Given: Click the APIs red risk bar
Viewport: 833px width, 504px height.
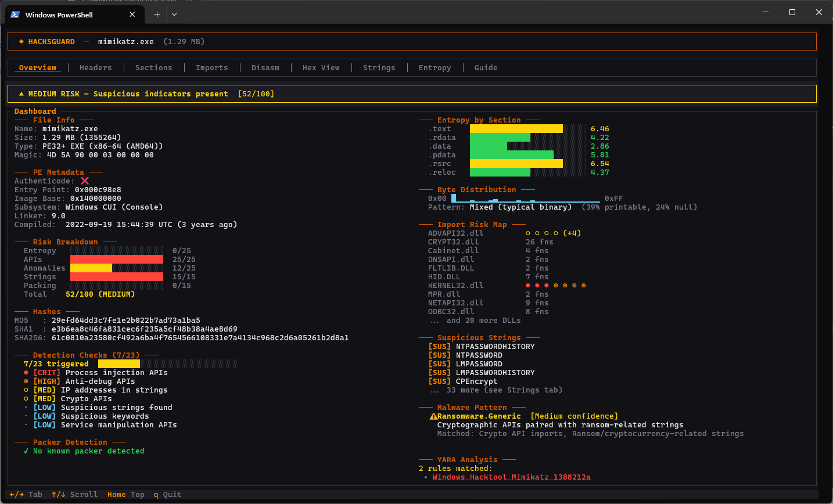Looking at the screenshot, I should [117, 260].
